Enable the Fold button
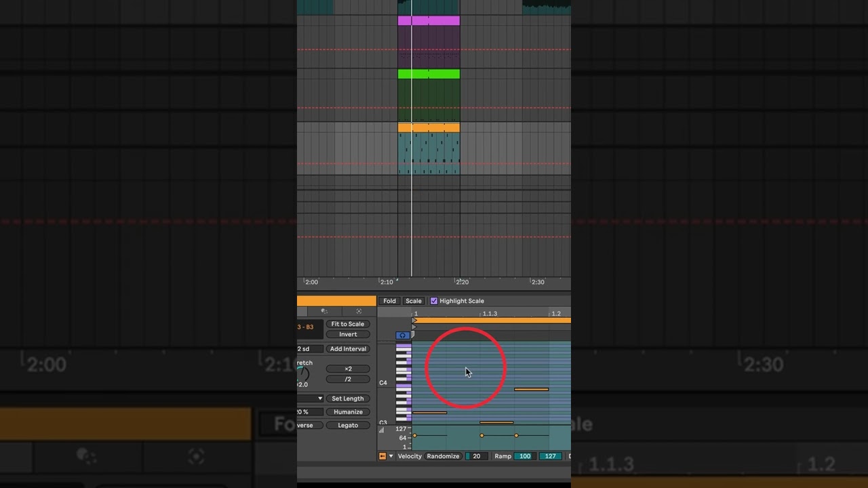Viewport: 868px width, 488px height. (x=389, y=301)
